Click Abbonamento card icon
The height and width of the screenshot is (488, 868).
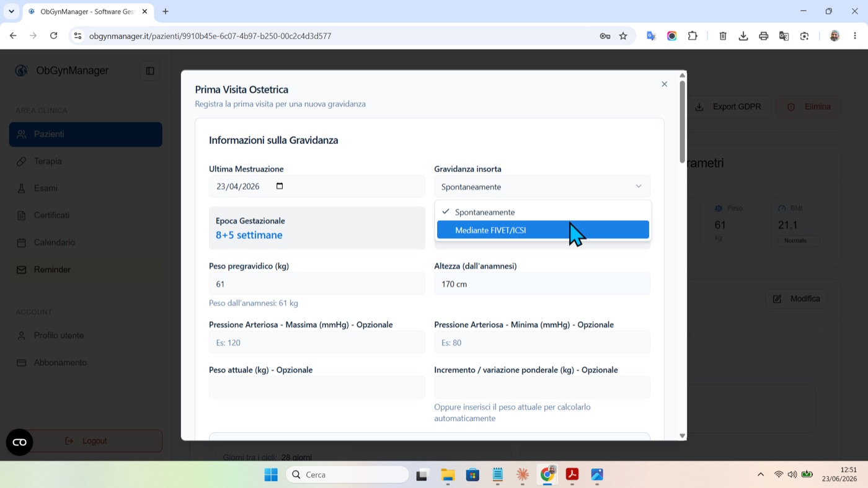pyautogui.click(x=22, y=363)
